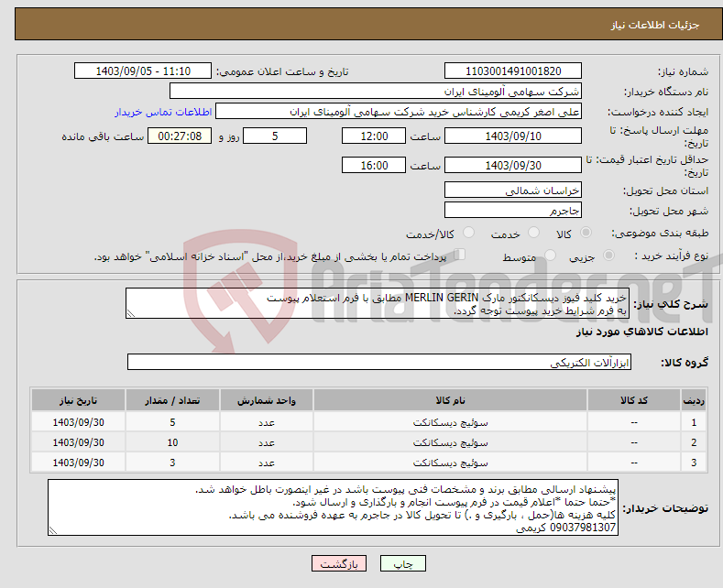Select the خدمت radio button

(x=533, y=233)
